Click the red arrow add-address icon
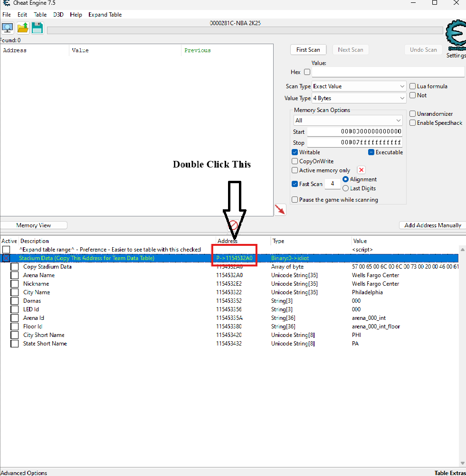 [280, 209]
